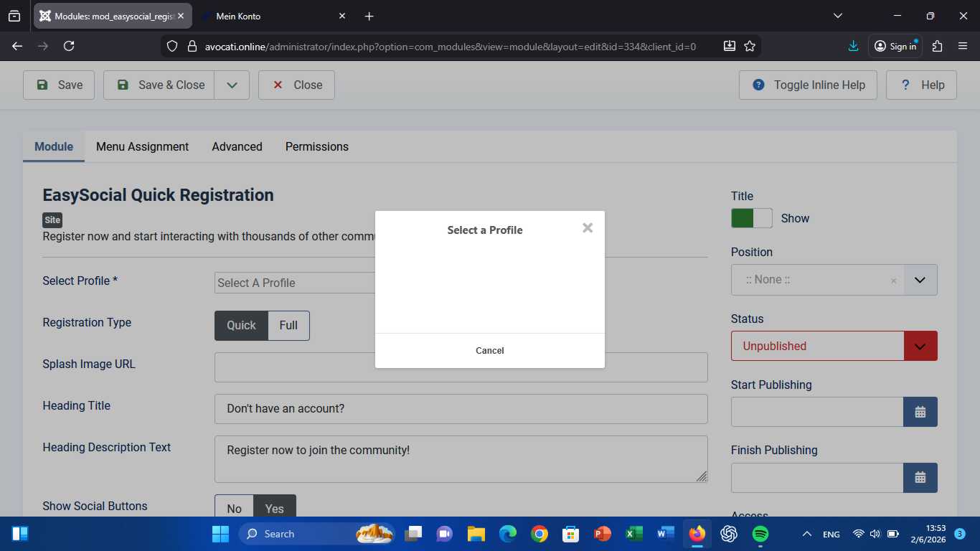Open Finish Publishing calendar picker
Viewport: 980px width, 551px height.
pos(920,478)
